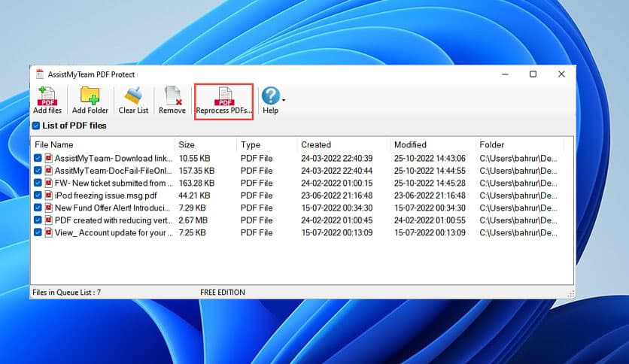Screen dimensions: 629x364
Task: Toggle checkbox for FW- New ticket submitted
Action: [x=38, y=183]
